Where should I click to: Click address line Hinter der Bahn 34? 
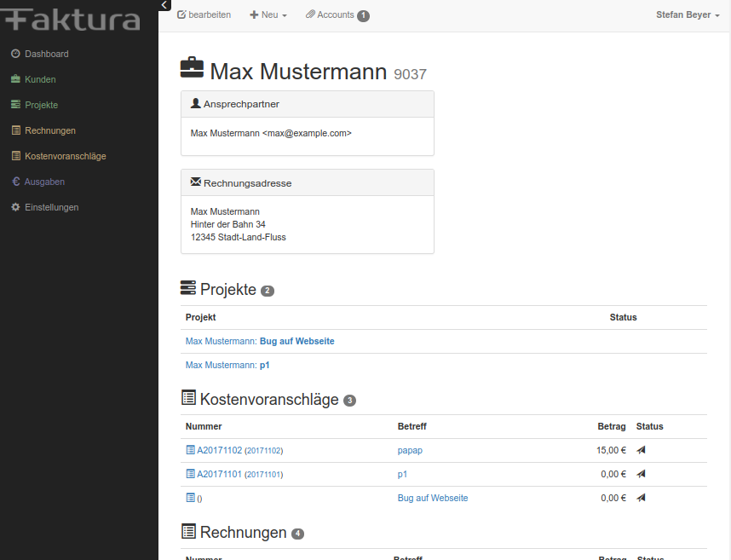(x=228, y=224)
